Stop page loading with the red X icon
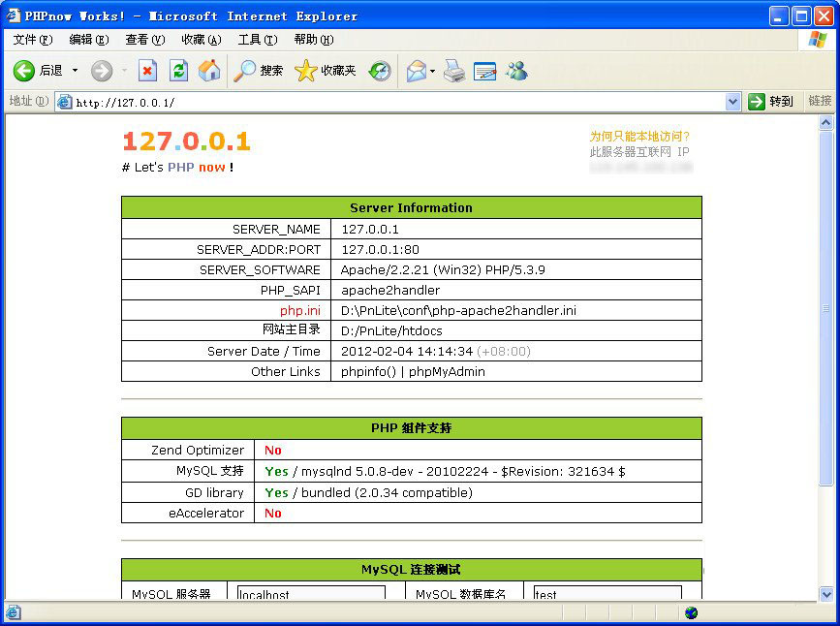This screenshot has height=626, width=840. coord(147,71)
